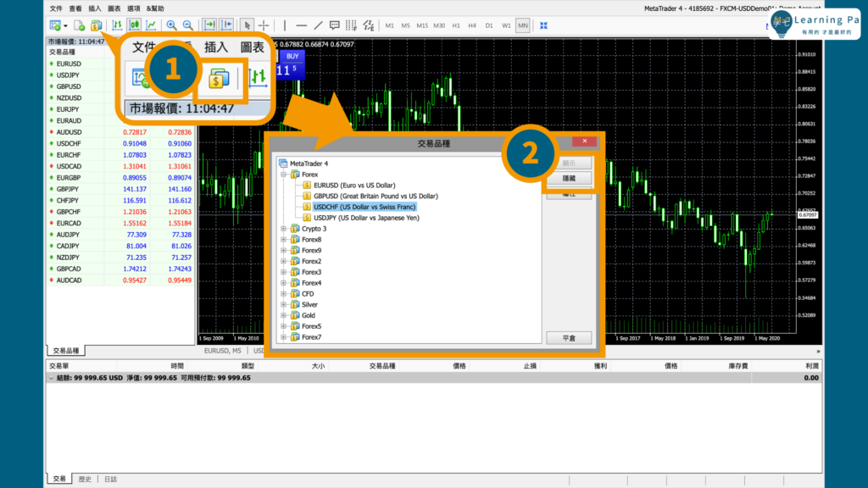Viewport: 868px width, 488px height.
Task: Select MN monthly timeframe
Action: pyautogui.click(x=522, y=25)
